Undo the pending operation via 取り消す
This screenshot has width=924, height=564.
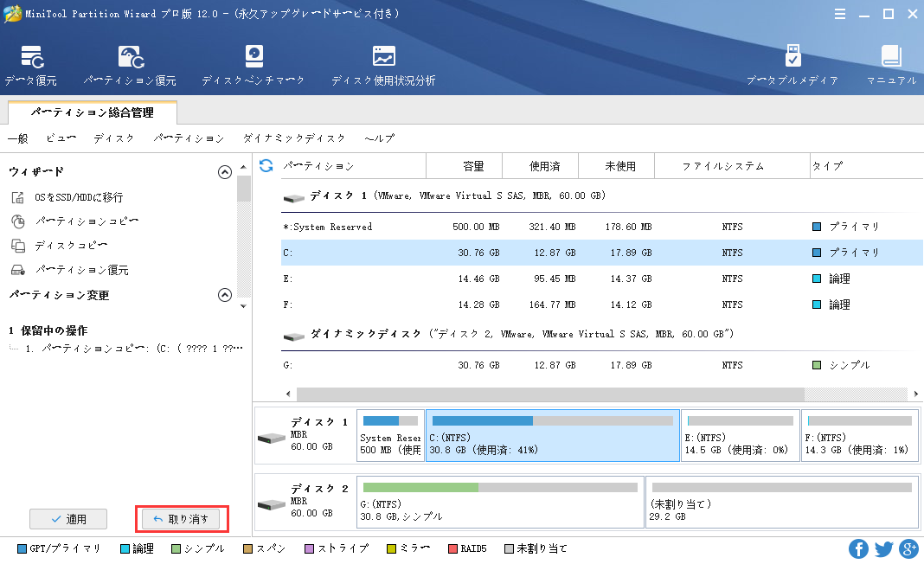click(x=183, y=519)
